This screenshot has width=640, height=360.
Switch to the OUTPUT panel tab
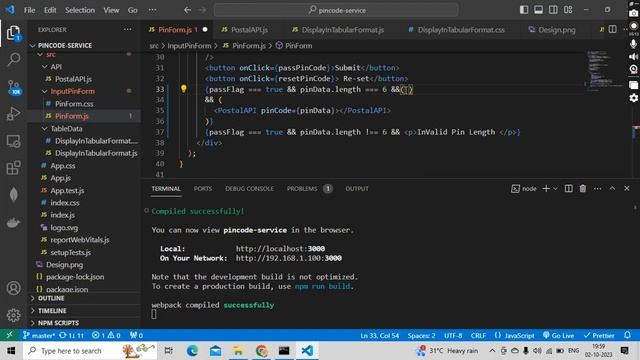[357, 189]
